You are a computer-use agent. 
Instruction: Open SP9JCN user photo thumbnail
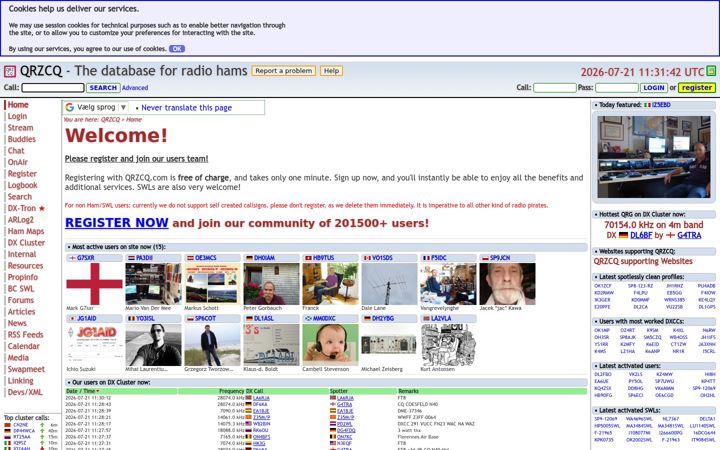pyautogui.click(x=507, y=284)
